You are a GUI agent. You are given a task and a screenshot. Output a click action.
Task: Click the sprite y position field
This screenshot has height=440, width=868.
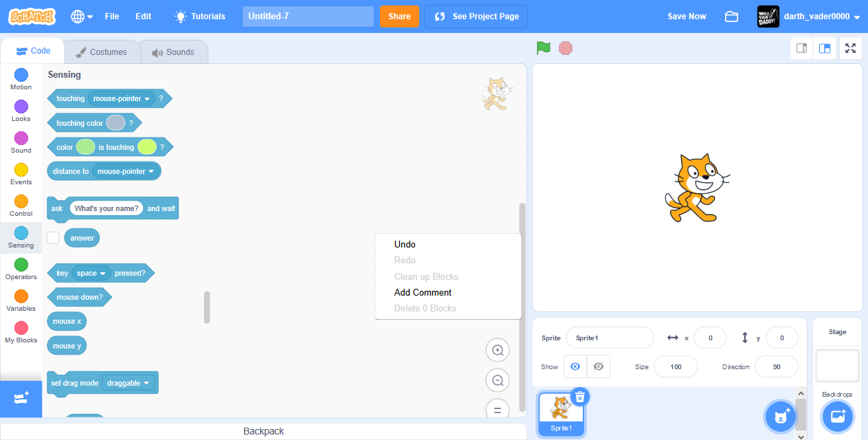(782, 338)
